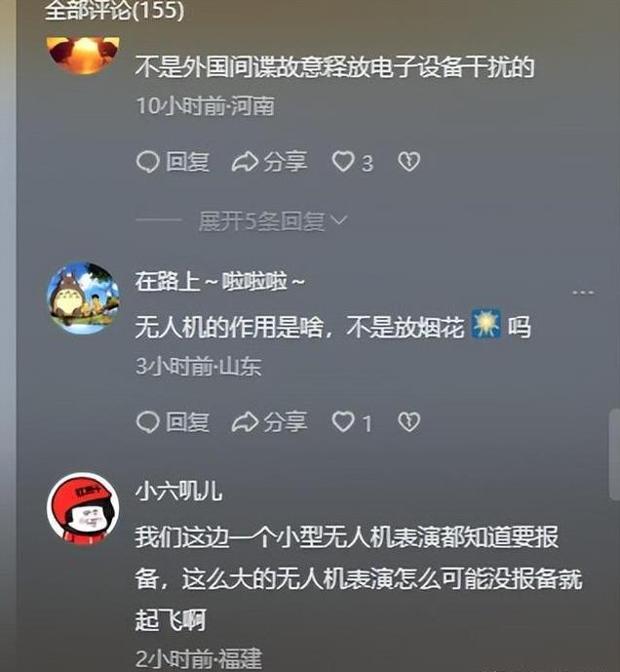The height and width of the screenshot is (672, 620).
Task: Dislike the Henan comment with broken heart
Action: [408, 162]
